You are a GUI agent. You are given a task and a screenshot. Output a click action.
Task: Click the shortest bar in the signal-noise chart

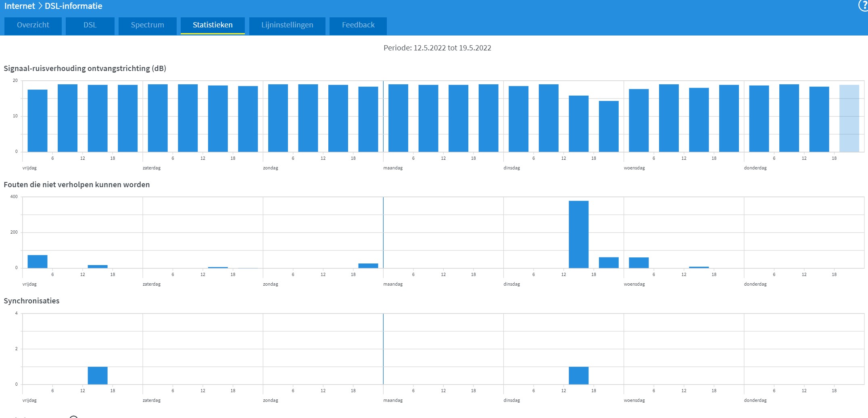point(609,126)
